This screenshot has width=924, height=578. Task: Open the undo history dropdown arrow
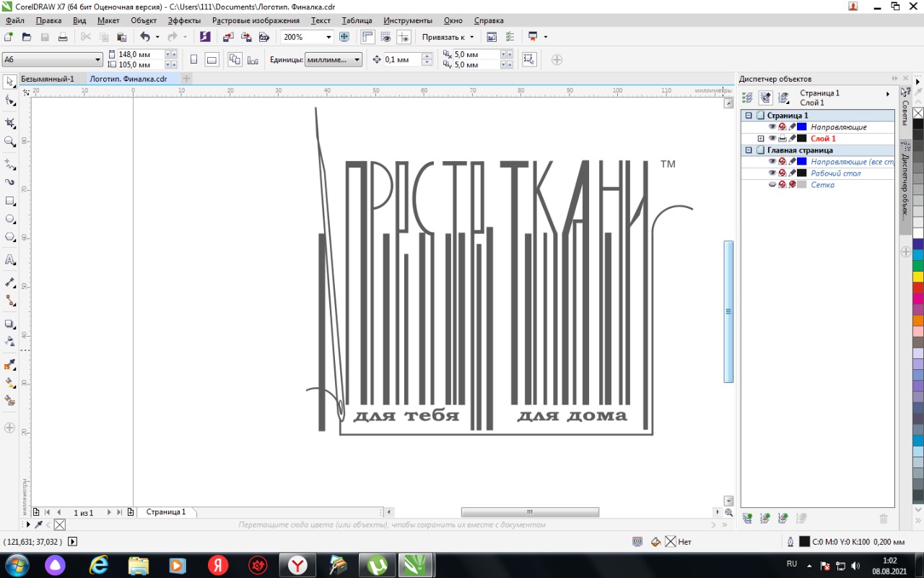[157, 37]
